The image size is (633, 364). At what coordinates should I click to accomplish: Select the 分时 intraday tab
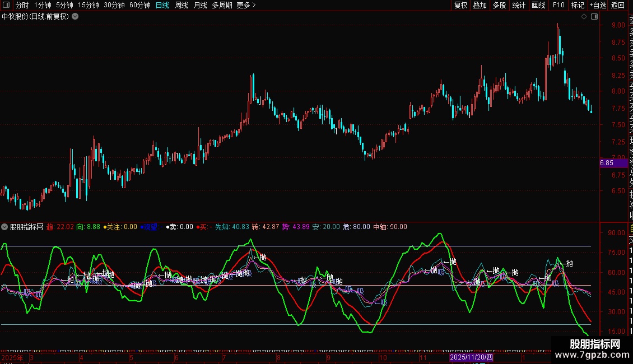pyautogui.click(x=22, y=6)
